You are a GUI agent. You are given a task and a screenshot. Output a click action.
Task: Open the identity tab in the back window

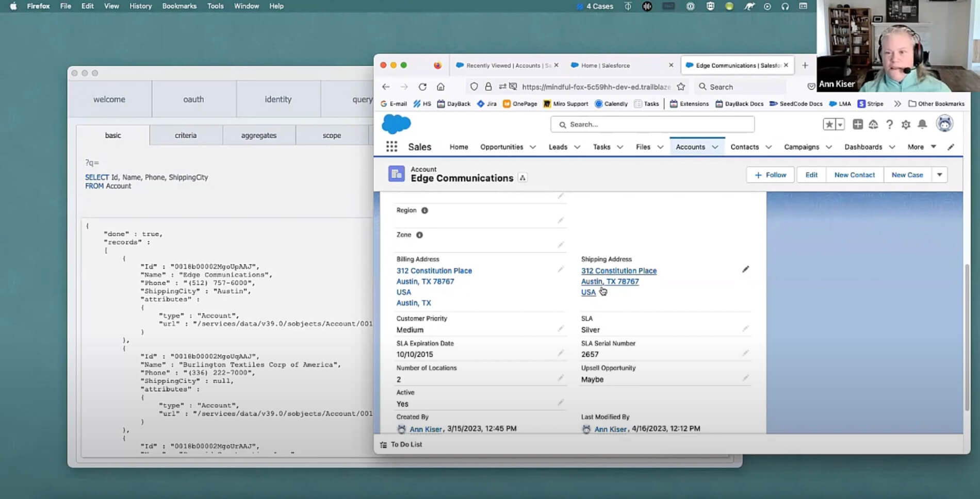coord(278,99)
